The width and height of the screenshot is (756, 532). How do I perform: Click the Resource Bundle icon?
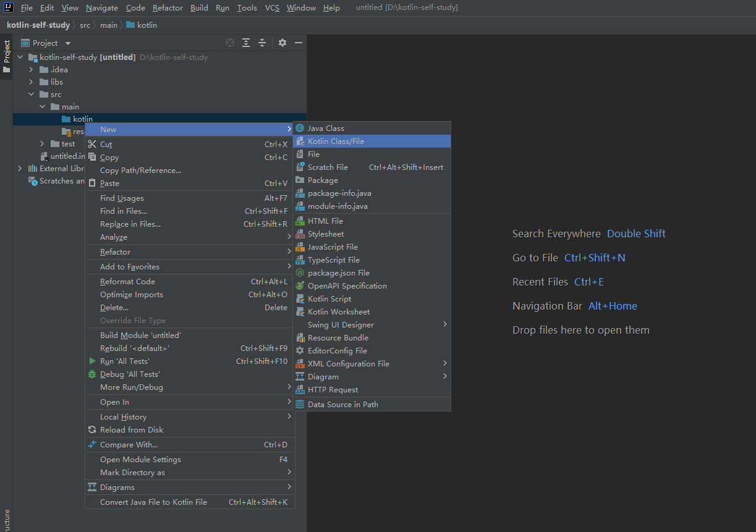(x=300, y=338)
